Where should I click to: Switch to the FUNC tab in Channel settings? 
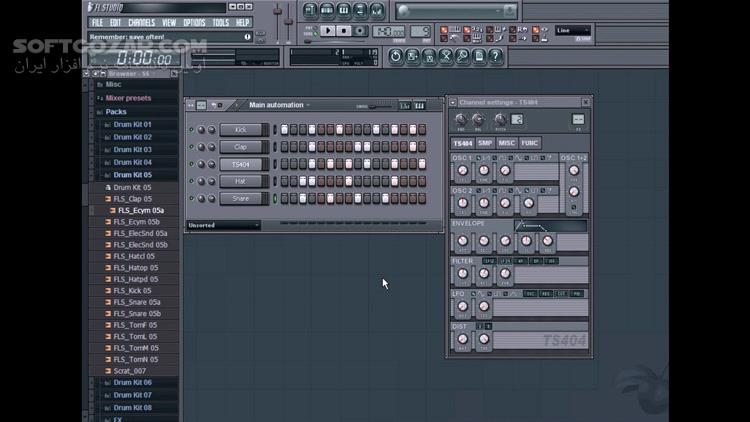coord(529,143)
